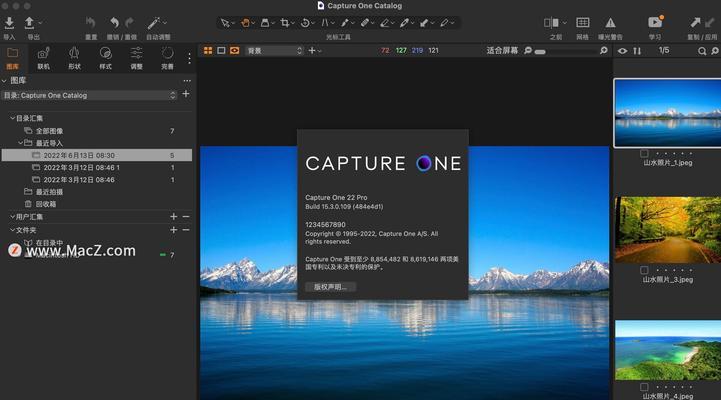Select the autumn road thumbnail 山水照片_3.jpeg
This screenshot has width=721, height=400.
tap(668, 229)
